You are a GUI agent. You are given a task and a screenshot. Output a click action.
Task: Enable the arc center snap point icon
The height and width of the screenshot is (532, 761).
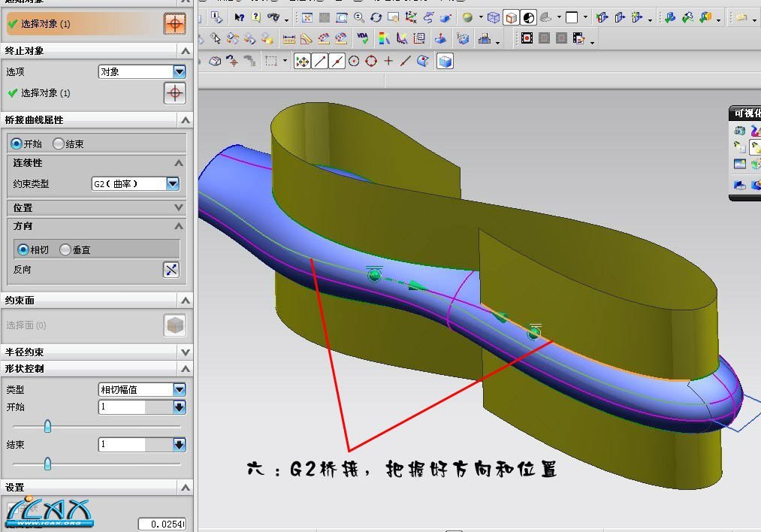point(353,62)
